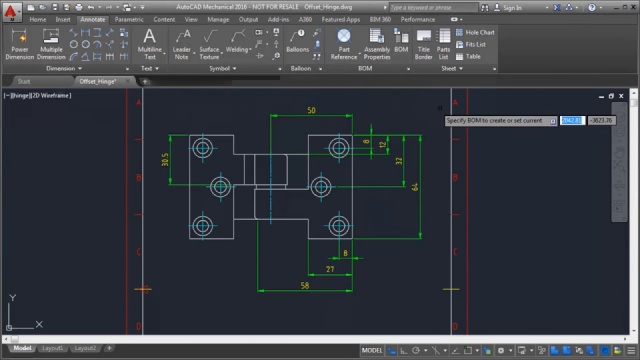Toggle polar tracking in status bar

[x=416, y=351]
